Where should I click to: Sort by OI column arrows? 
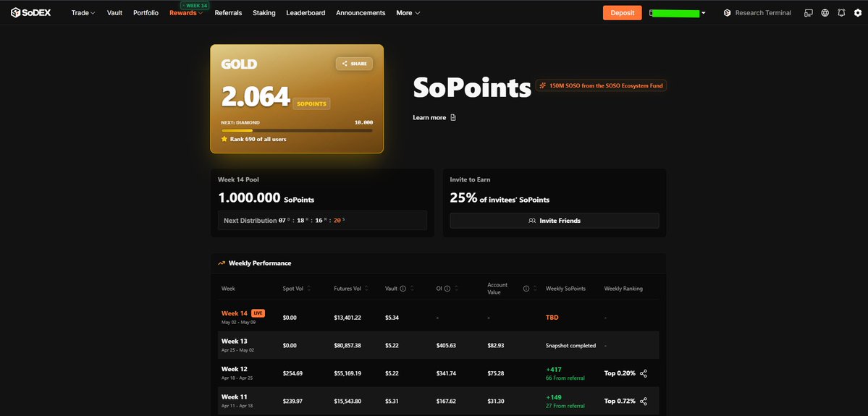pyautogui.click(x=456, y=289)
